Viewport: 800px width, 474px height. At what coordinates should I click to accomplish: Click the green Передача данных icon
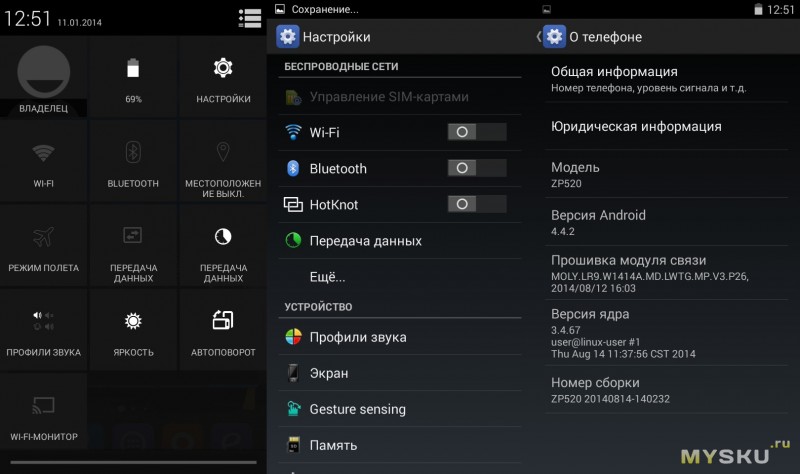(x=293, y=240)
